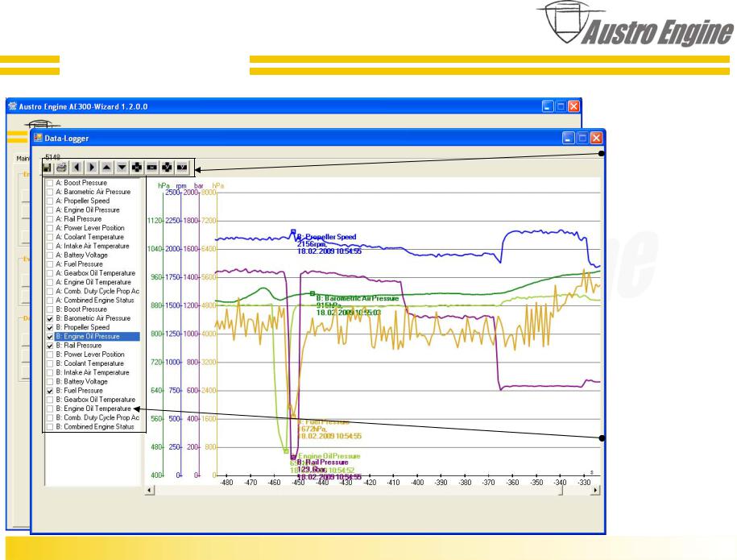The width and height of the screenshot is (737, 560).
Task: Enable the A: Barometric Air Pressure checkbox
Action: (x=50, y=192)
